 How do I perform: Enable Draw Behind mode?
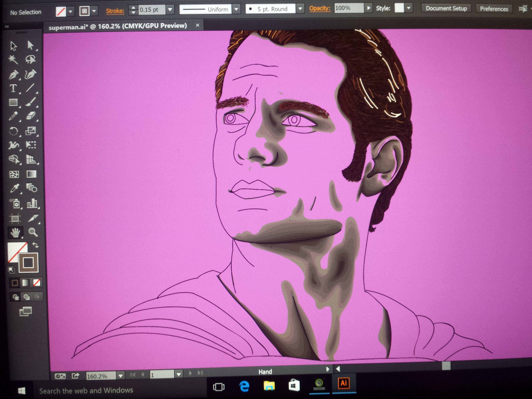(x=26, y=297)
